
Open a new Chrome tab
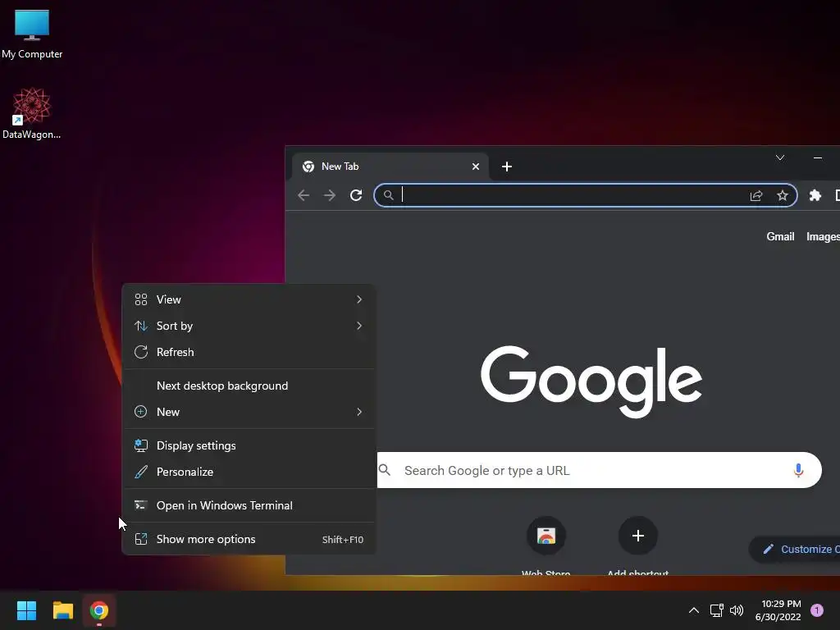tap(507, 167)
